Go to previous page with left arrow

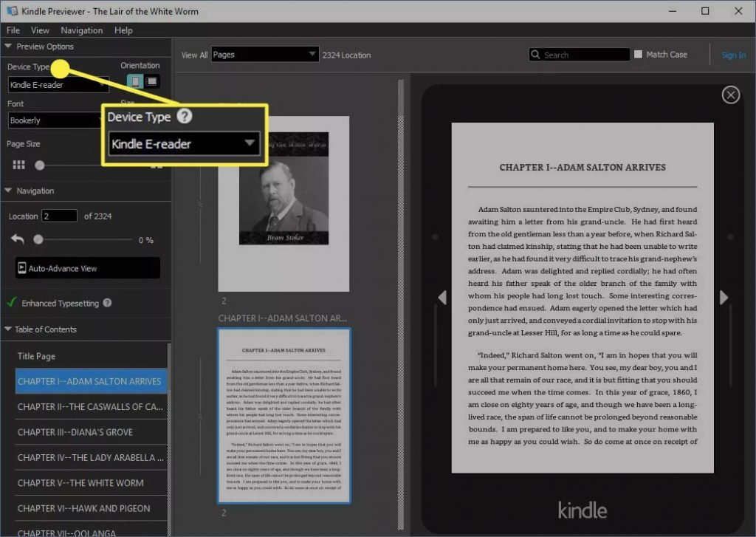click(442, 297)
